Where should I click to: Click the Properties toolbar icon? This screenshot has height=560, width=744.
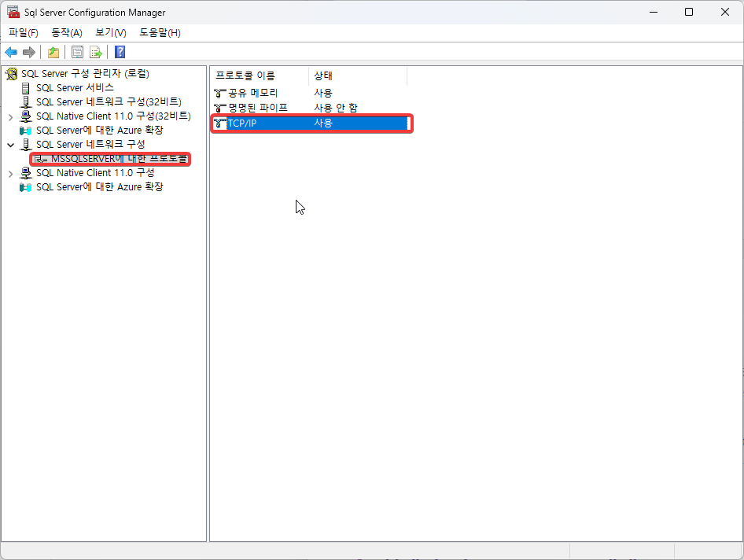pyautogui.click(x=77, y=52)
